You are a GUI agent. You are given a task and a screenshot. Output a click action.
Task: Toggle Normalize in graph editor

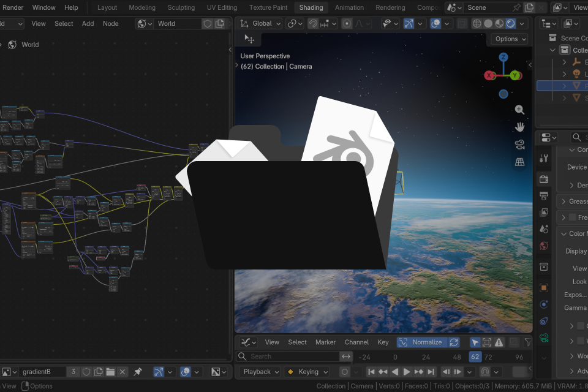pos(422,342)
